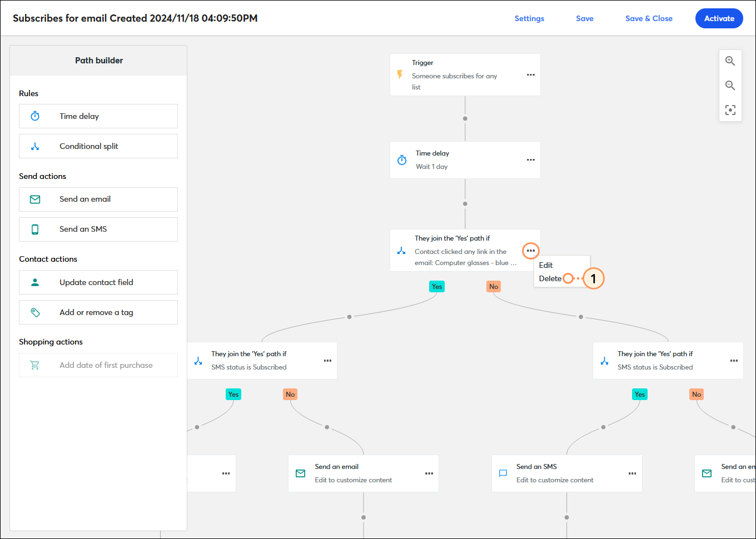Zoom out of the canvas with the magnifier-minus icon
Screen dimensions: 756x539
click(x=730, y=86)
